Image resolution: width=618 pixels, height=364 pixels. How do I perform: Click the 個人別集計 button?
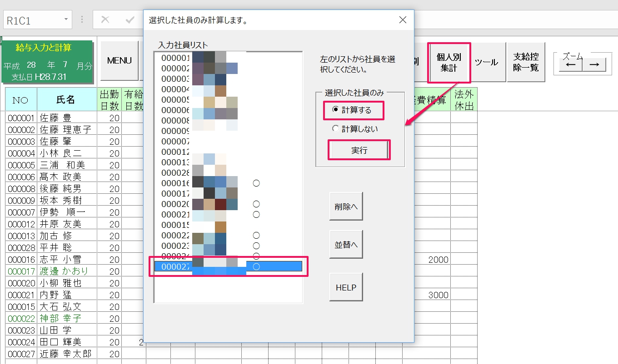[x=449, y=63]
